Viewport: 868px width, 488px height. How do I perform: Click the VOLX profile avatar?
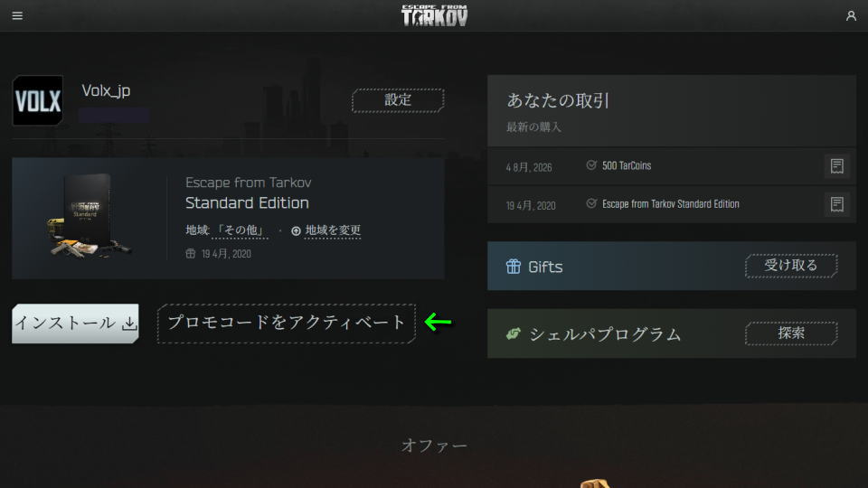pos(38,100)
